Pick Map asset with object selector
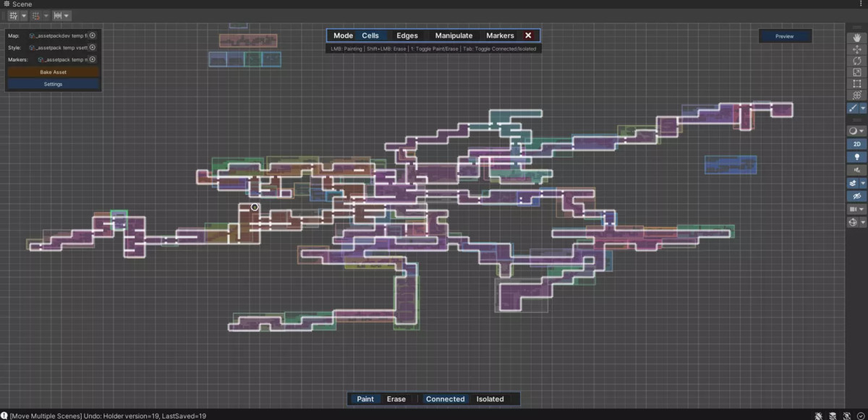 (x=93, y=35)
